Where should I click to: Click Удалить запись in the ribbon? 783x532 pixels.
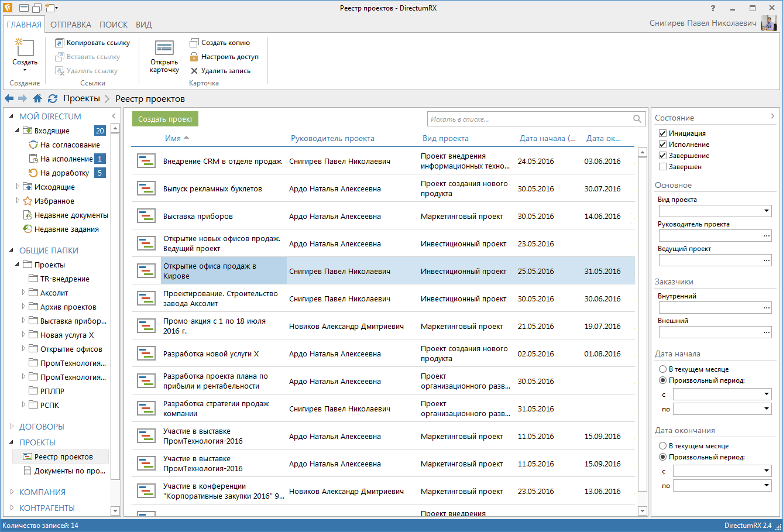[x=220, y=71]
